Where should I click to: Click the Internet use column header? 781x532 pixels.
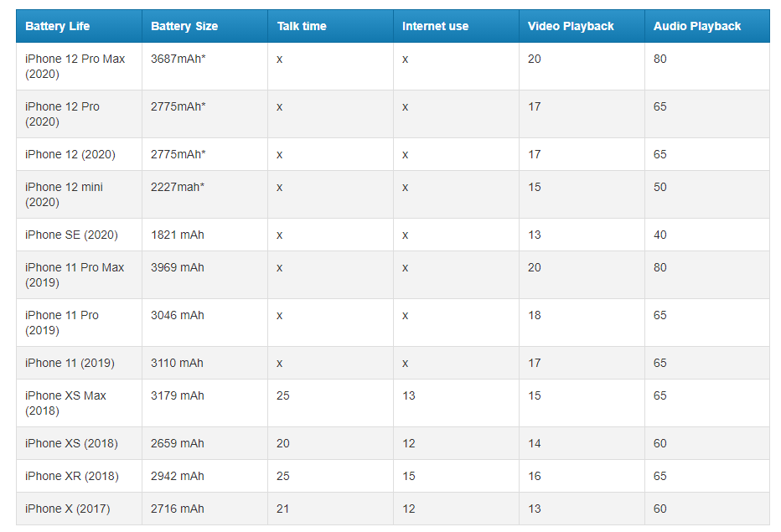coord(436,26)
